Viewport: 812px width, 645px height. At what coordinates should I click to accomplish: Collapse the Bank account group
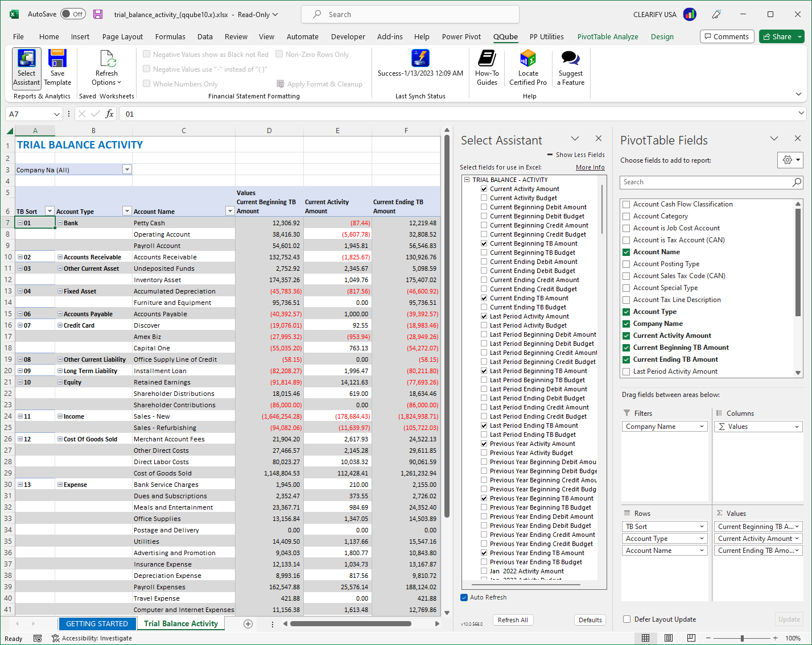click(x=59, y=222)
